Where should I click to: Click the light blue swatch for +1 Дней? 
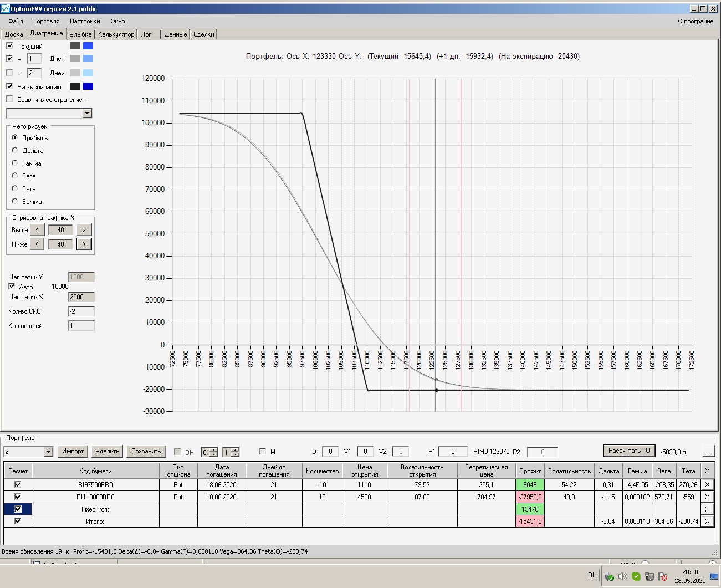(x=88, y=58)
